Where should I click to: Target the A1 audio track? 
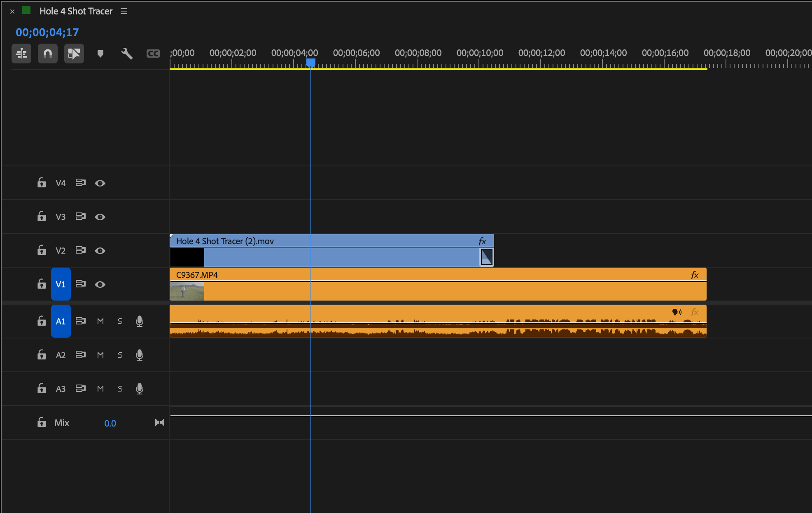pos(61,321)
